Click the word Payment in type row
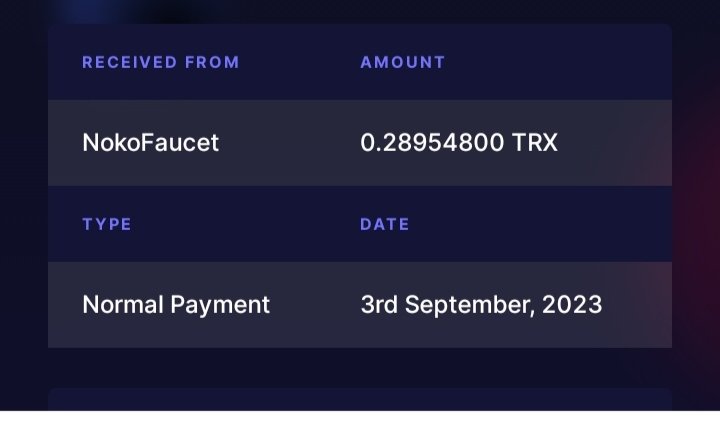 click(220, 305)
